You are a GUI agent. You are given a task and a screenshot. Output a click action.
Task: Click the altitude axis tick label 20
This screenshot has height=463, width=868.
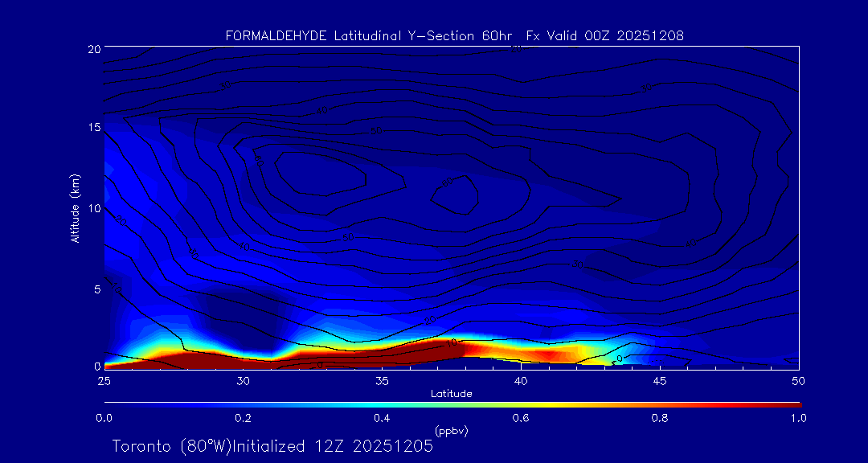(x=93, y=48)
